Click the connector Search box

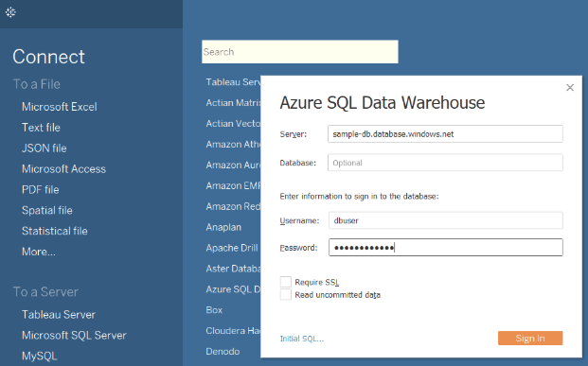tap(299, 52)
